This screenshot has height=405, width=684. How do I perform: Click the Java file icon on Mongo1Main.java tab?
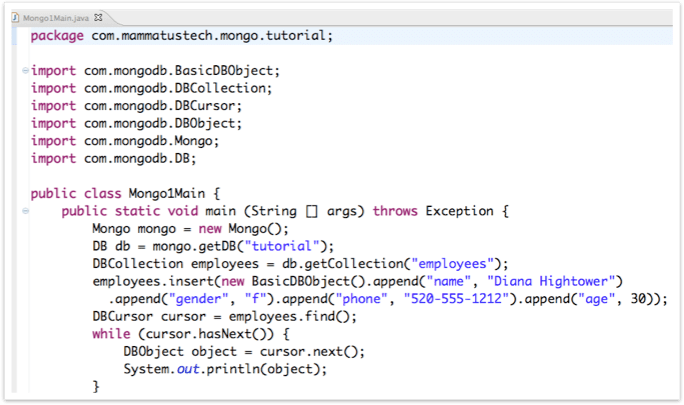pyautogui.click(x=15, y=17)
